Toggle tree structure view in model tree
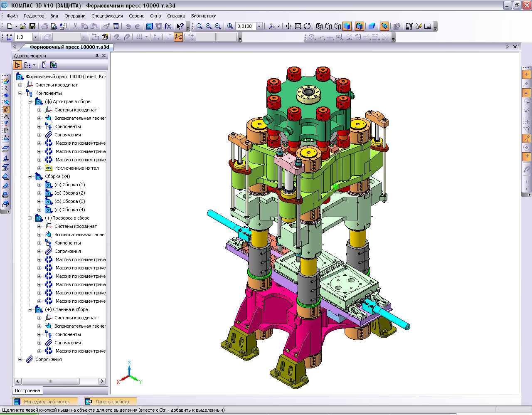Image resolution: width=532 pixels, height=415 pixels. pyautogui.click(x=17, y=65)
